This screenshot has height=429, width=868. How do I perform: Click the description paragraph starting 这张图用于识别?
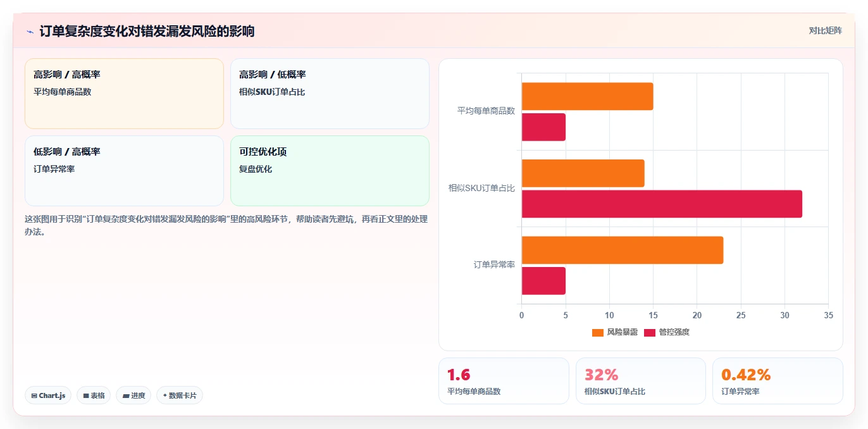(x=226, y=225)
